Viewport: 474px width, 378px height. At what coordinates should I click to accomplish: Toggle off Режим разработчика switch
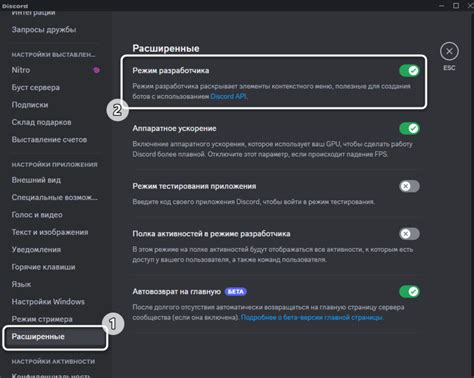409,71
